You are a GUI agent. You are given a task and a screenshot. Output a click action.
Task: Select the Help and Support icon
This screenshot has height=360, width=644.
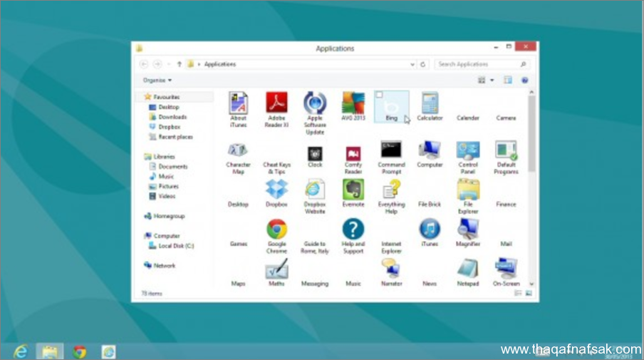[x=353, y=229]
